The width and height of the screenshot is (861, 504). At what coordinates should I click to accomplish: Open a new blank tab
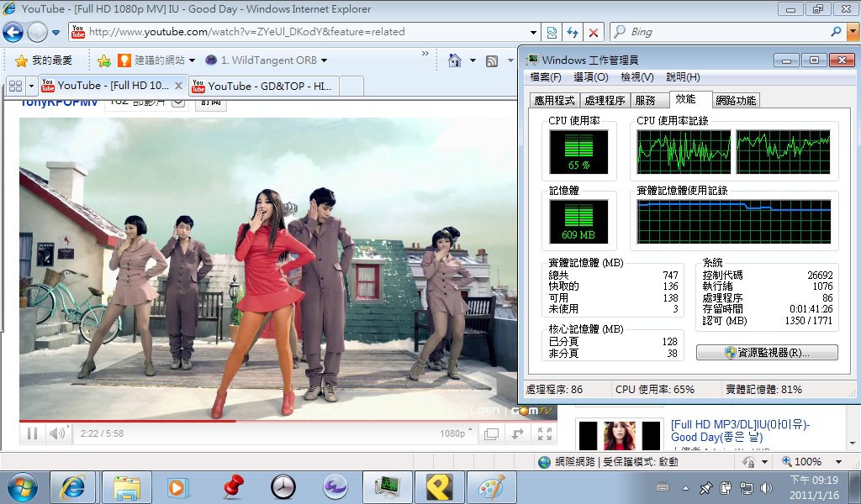352,87
